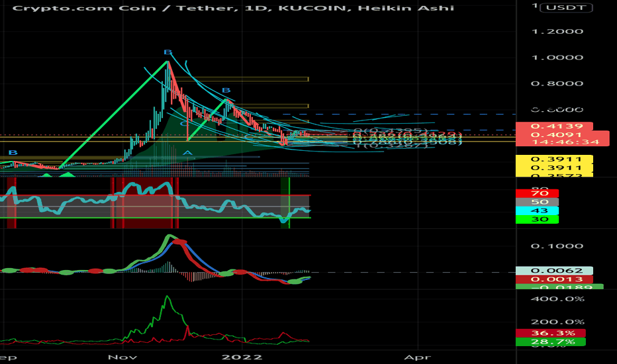Image resolution: width=617 pixels, height=364 pixels.
Task: Click the blue dashed line near 0.6000
Action: (399, 114)
